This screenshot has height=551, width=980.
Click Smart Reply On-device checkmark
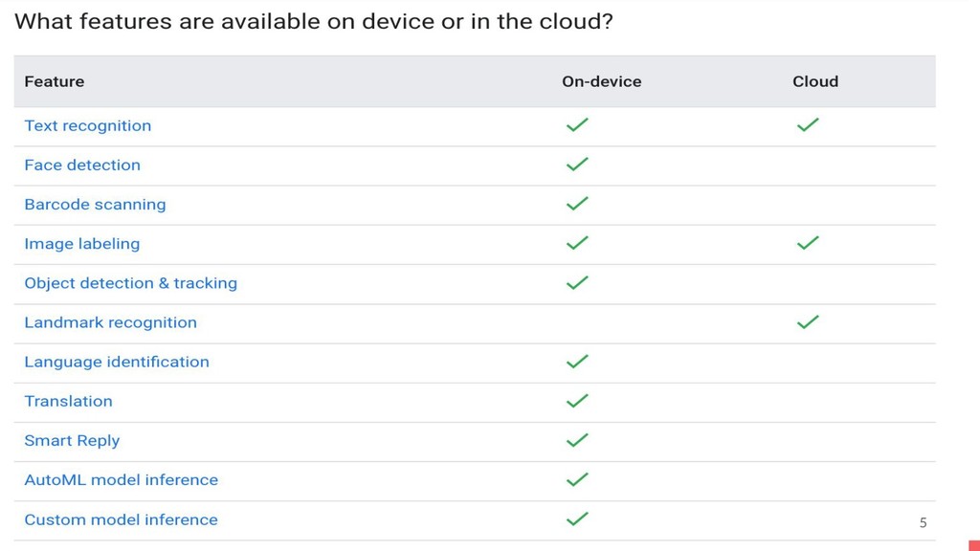[577, 440]
